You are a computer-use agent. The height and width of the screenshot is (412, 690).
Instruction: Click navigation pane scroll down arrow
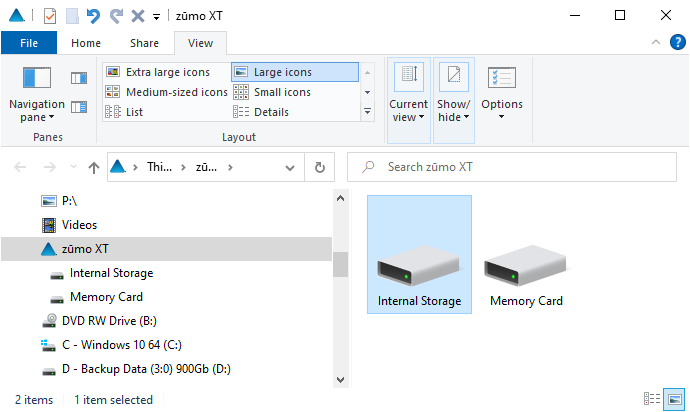(340, 379)
